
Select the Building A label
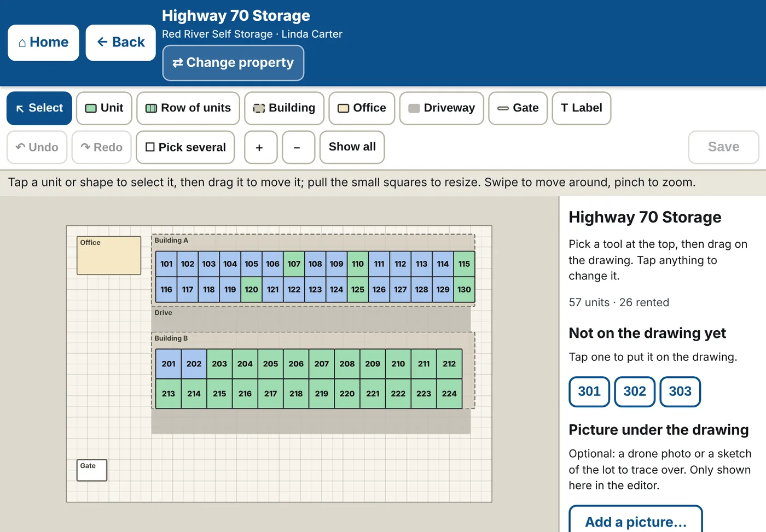click(171, 241)
